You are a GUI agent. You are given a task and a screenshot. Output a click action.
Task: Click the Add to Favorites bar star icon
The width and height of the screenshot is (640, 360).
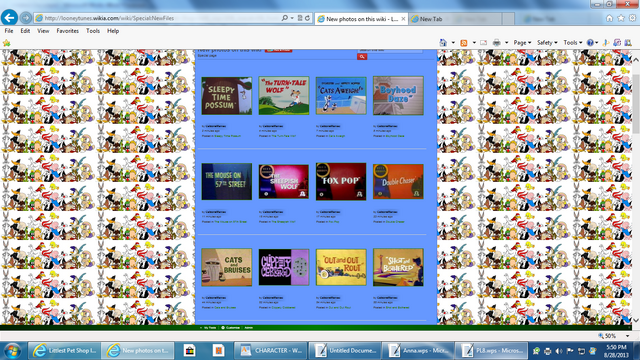(x=7, y=43)
